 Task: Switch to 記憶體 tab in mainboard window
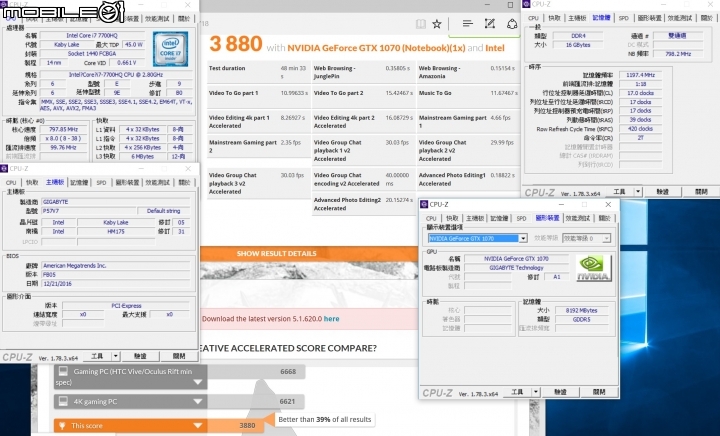coord(79,183)
